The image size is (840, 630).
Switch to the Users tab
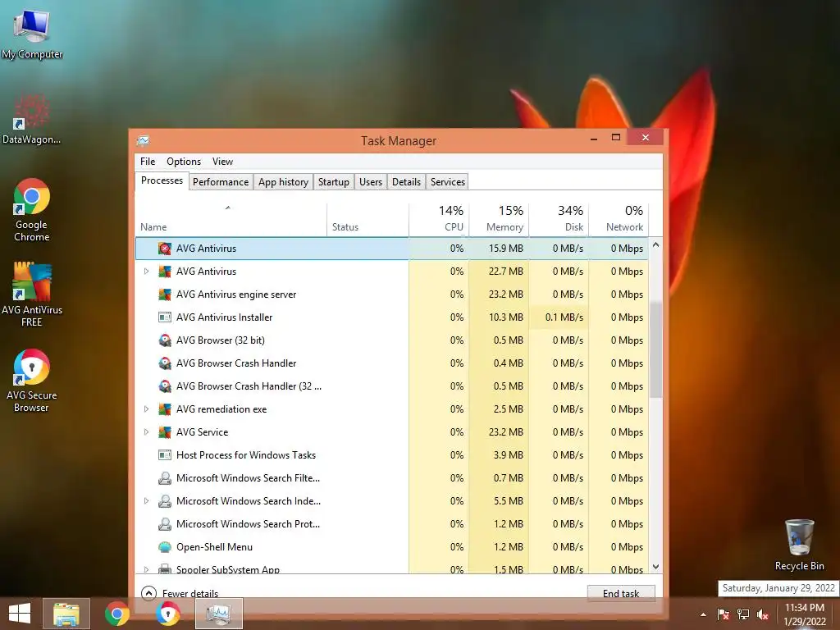pyautogui.click(x=371, y=182)
